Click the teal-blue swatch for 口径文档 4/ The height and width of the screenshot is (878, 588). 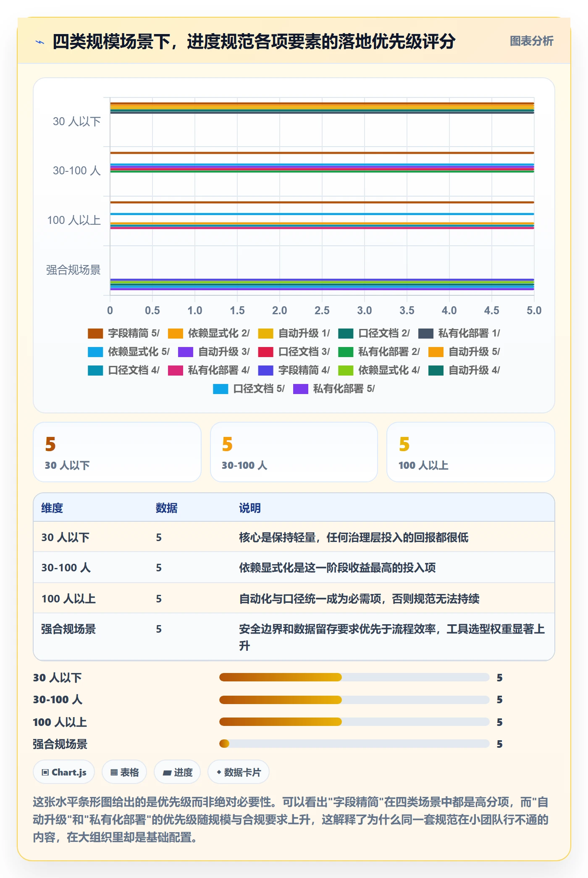pos(95,371)
